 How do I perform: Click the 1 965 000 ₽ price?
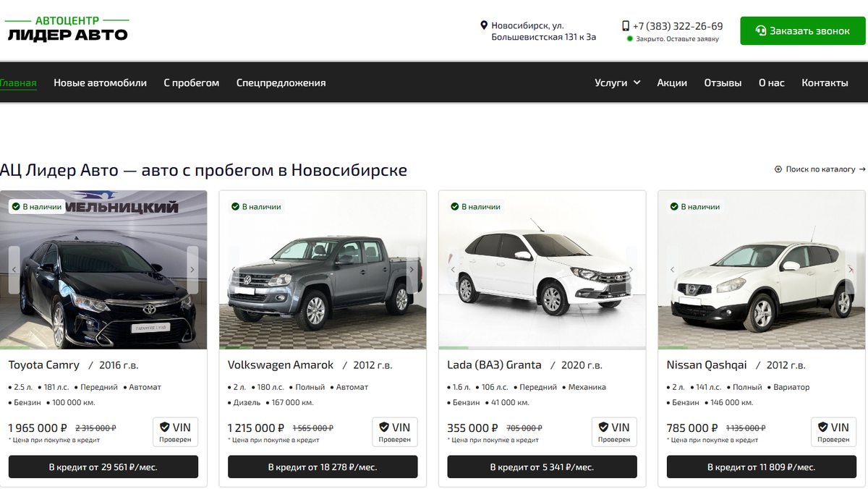[x=38, y=428]
